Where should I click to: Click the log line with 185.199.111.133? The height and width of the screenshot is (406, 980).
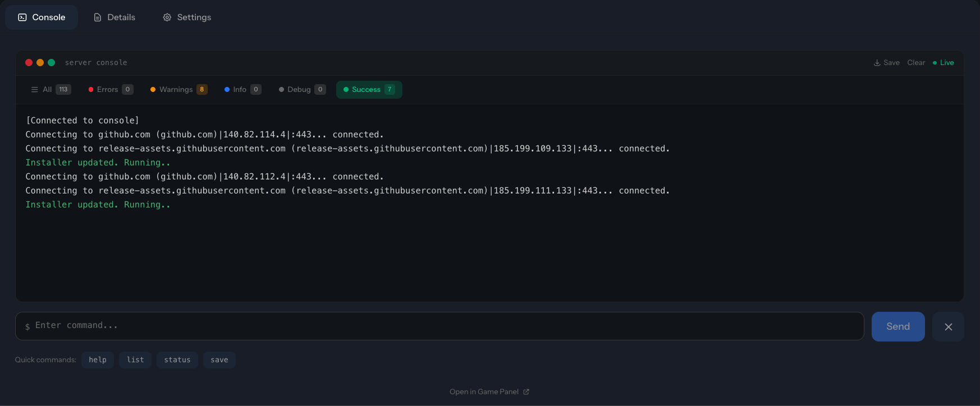[347, 191]
